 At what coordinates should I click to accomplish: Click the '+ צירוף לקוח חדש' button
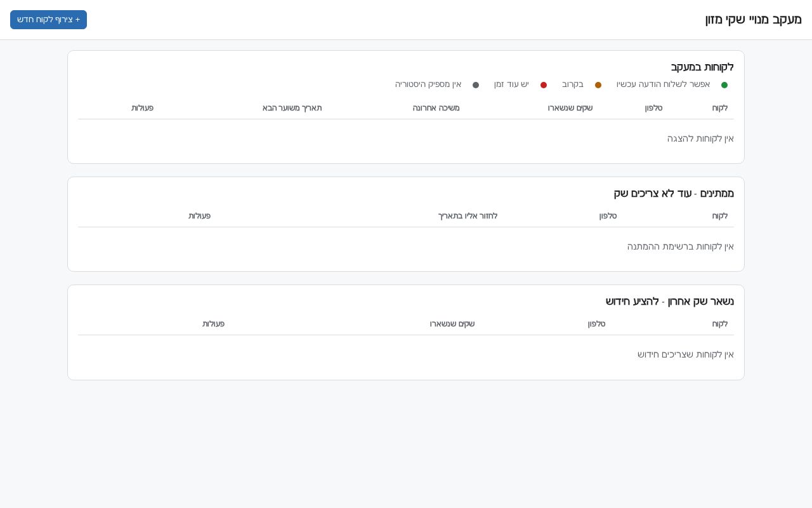tap(48, 20)
